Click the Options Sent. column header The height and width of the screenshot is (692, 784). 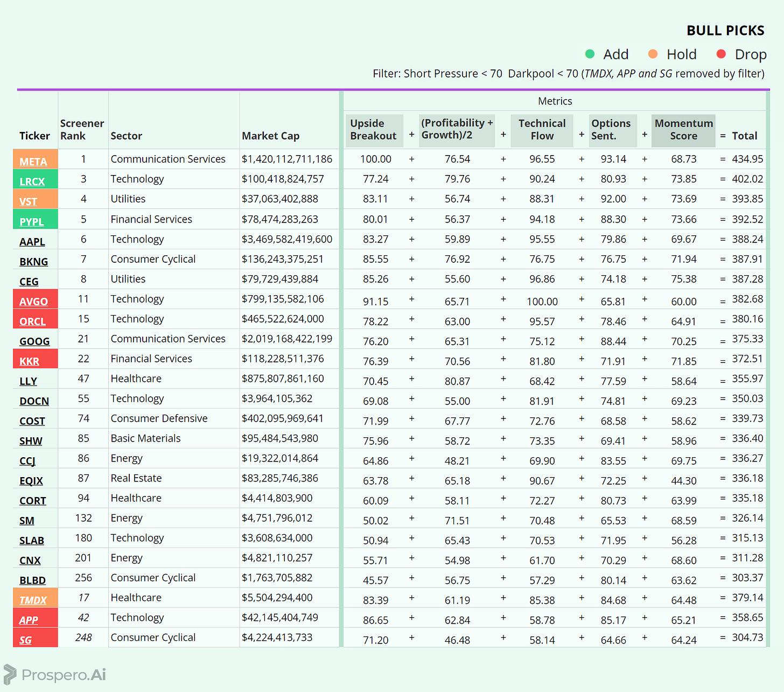[x=612, y=130]
